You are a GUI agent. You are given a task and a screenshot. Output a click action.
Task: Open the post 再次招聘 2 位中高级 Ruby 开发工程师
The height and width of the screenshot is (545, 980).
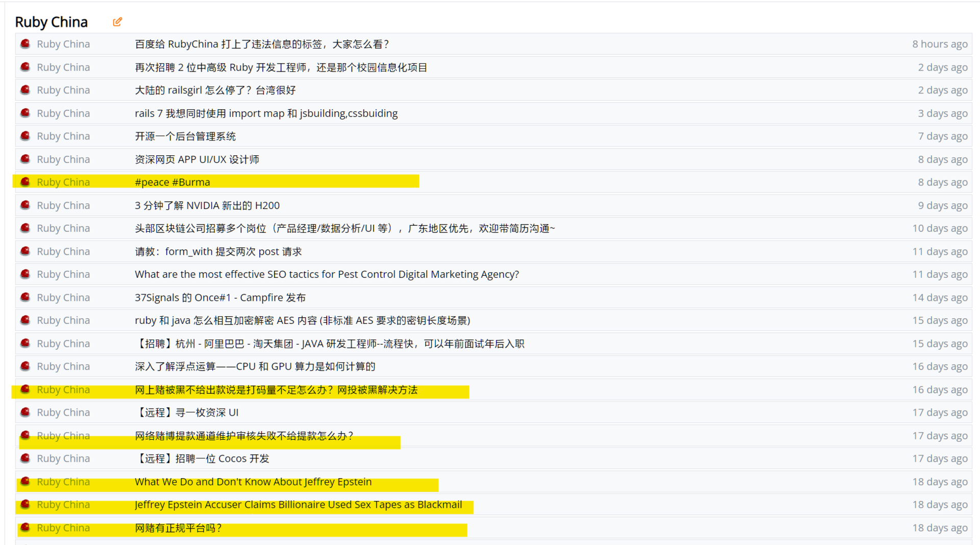coord(281,67)
